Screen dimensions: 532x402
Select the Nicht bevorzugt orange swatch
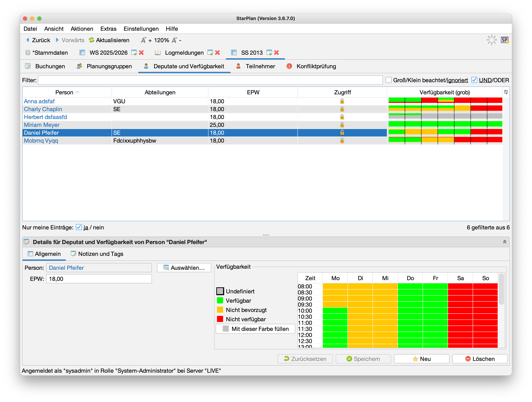220,310
